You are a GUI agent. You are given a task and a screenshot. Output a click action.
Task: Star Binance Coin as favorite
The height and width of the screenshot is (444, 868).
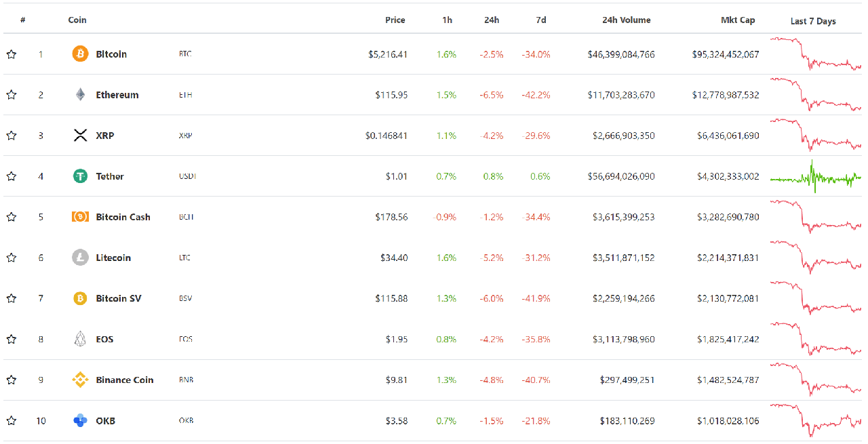pyautogui.click(x=12, y=380)
